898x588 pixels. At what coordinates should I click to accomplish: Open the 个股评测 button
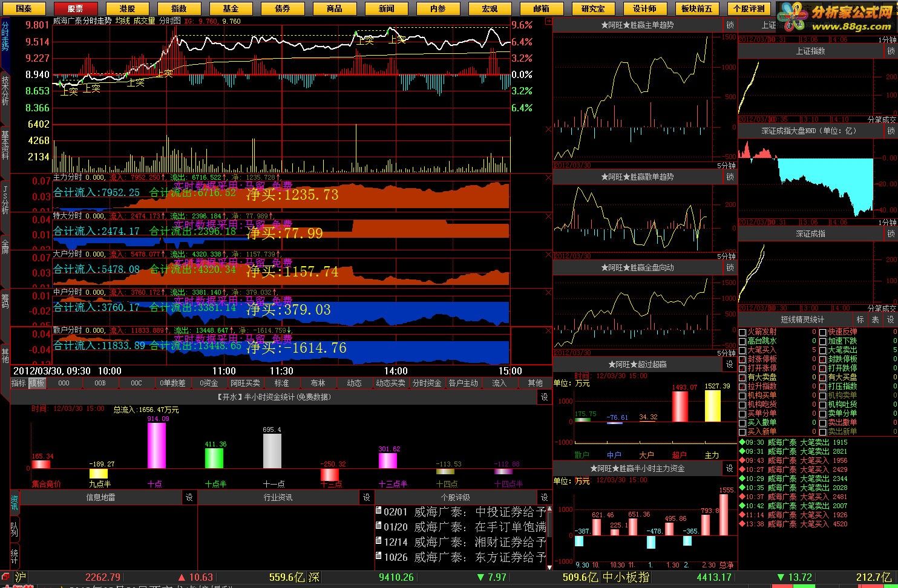point(749,8)
